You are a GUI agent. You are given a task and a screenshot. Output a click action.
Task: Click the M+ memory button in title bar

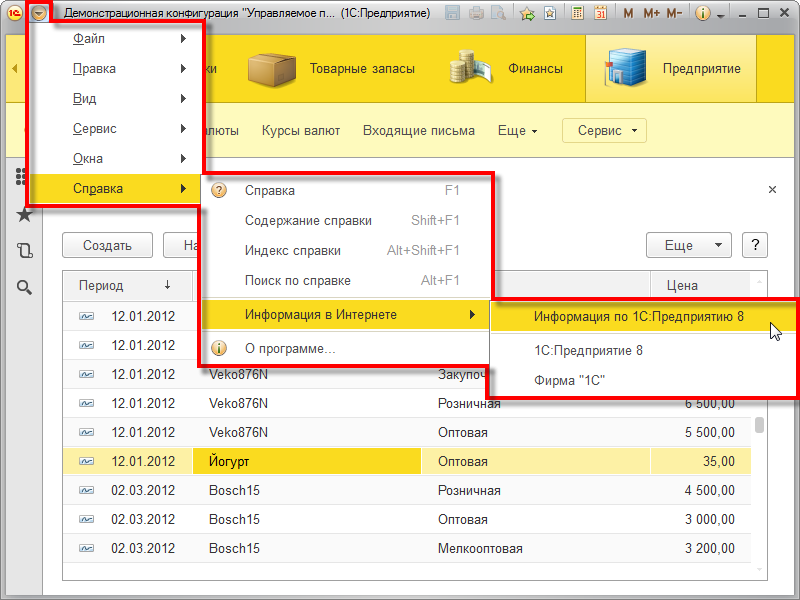tap(651, 14)
